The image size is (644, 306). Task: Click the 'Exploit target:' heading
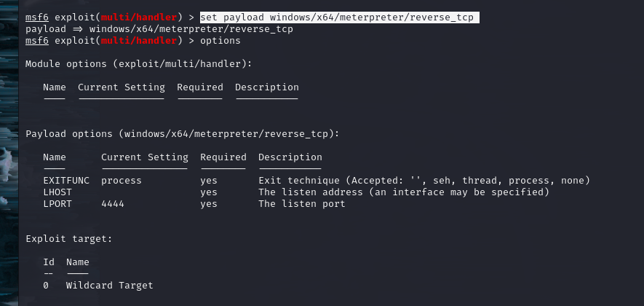(x=69, y=239)
